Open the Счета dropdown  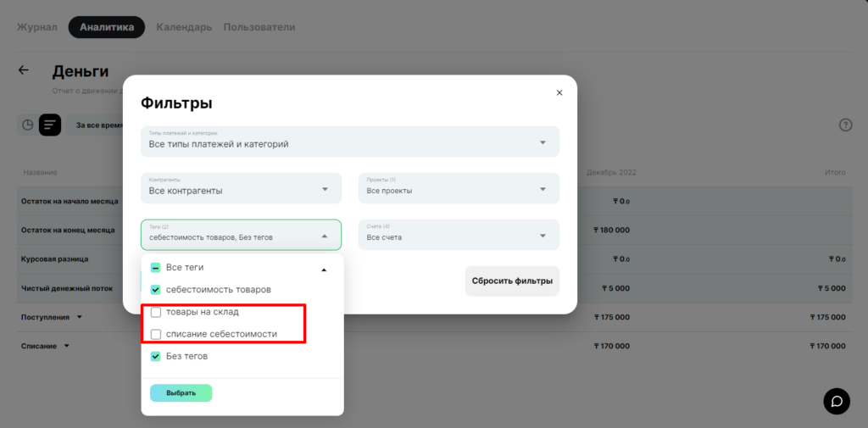(x=459, y=235)
